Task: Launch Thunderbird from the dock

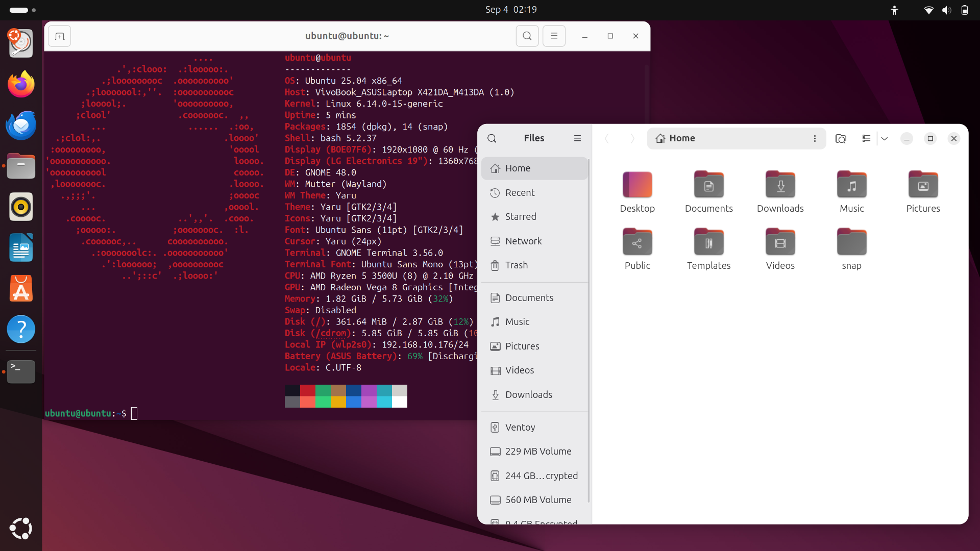Action: pos(21,125)
